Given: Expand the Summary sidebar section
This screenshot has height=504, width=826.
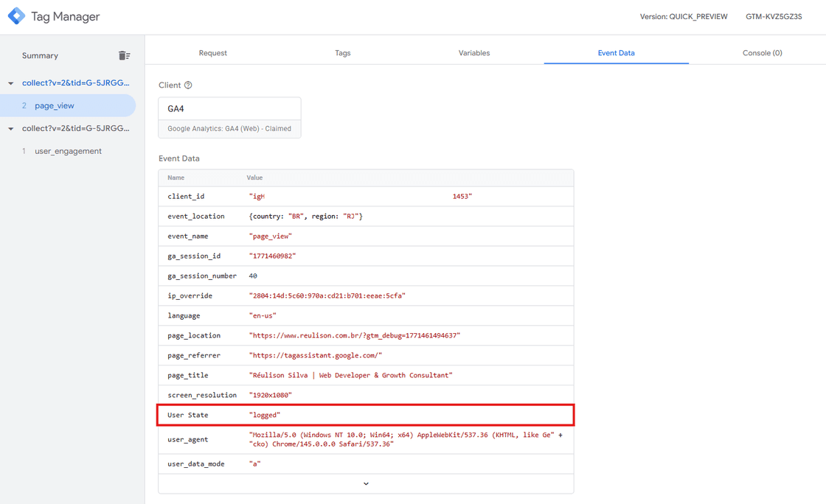Looking at the screenshot, I should (x=40, y=55).
